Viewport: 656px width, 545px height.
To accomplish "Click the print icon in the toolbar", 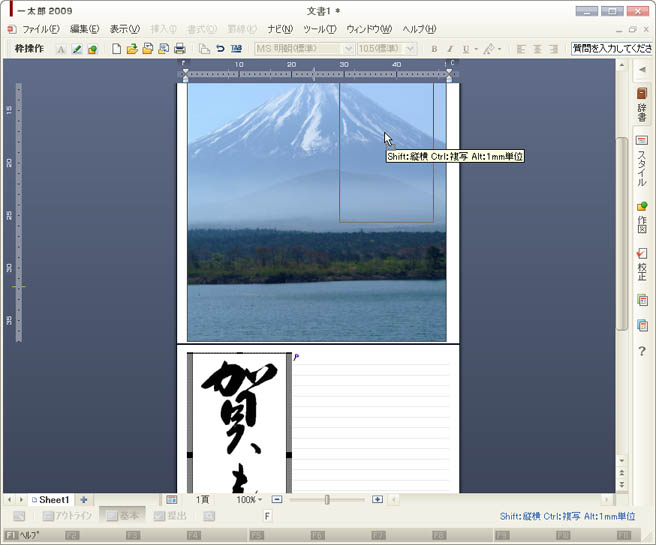I will [x=180, y=48].
